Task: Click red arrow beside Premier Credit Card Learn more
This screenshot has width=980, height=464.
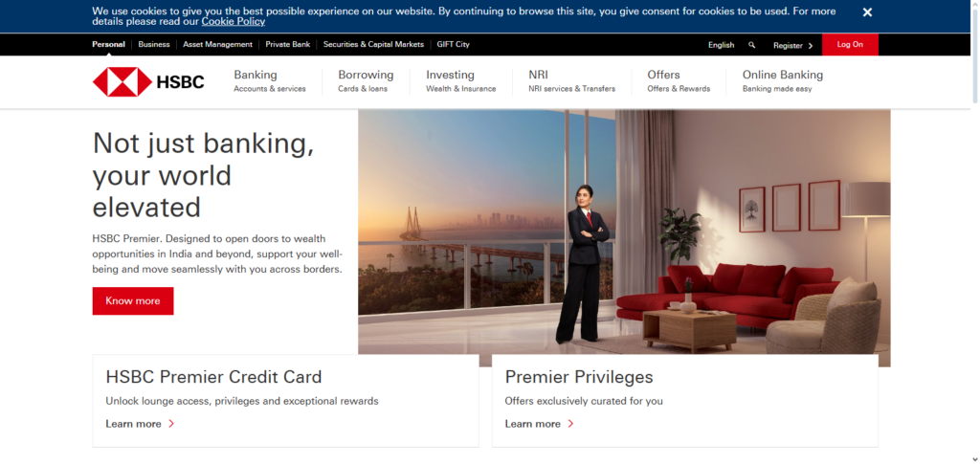Action: pos(171,424)
